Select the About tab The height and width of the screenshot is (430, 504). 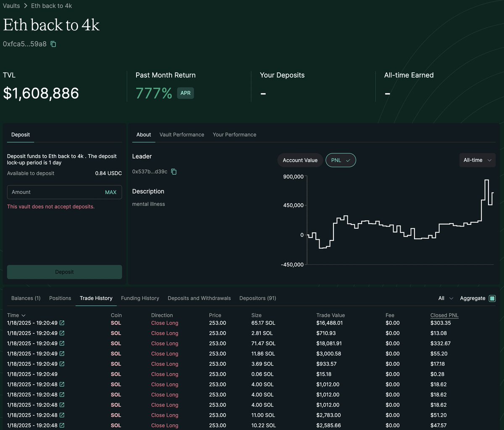[x=144, y=135]
